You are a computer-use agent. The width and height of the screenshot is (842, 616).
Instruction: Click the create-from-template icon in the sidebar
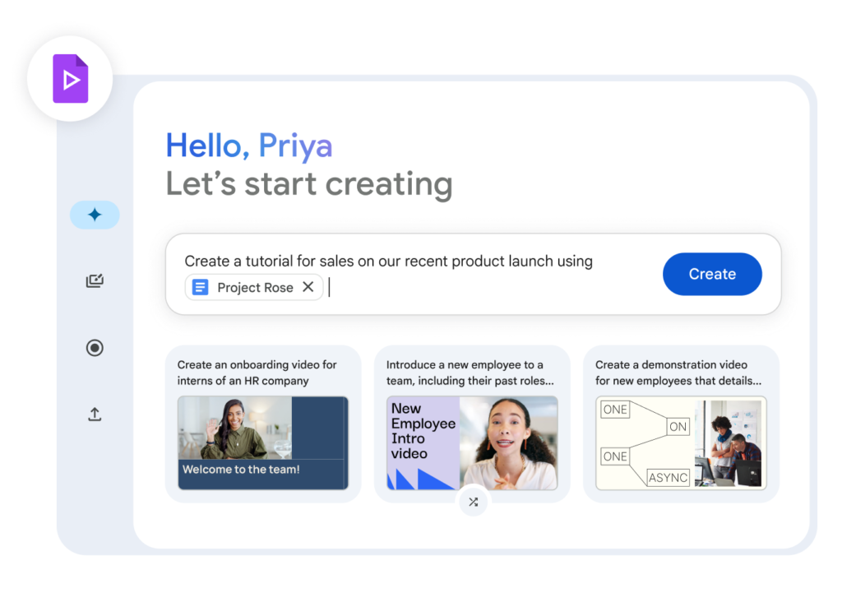(x=95, y=280)
